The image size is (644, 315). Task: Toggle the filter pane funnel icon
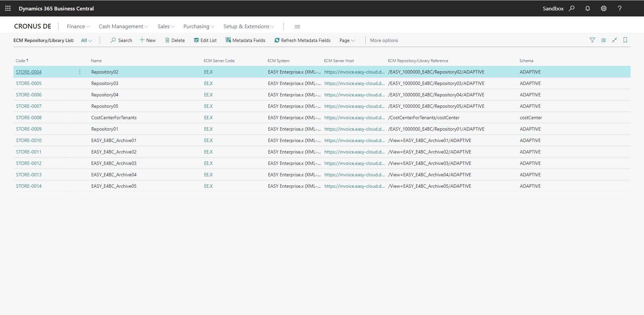pos(592,40)
